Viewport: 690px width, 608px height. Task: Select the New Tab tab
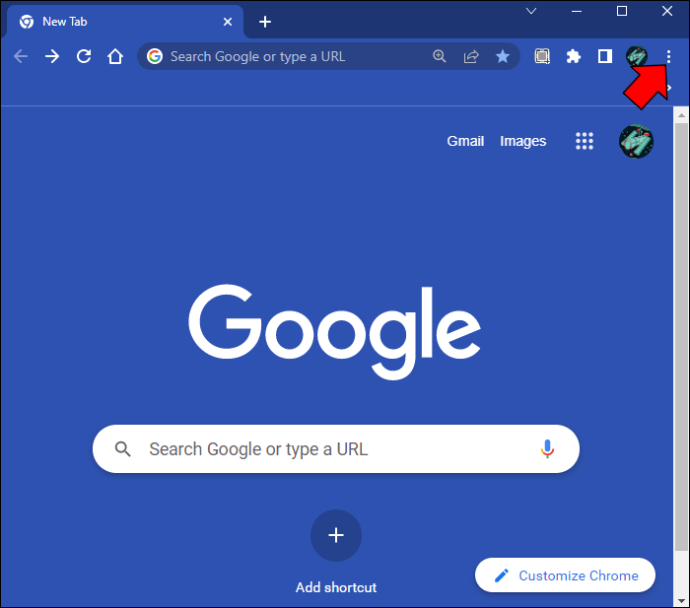click(x=125, y=22)
